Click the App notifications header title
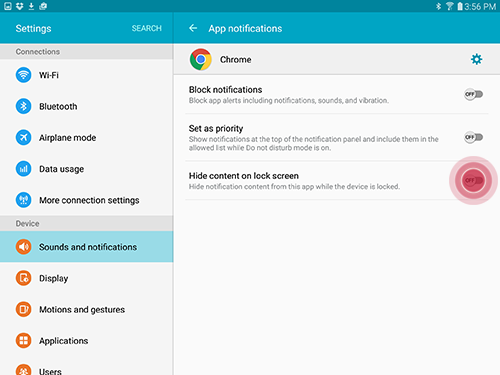 245,28
